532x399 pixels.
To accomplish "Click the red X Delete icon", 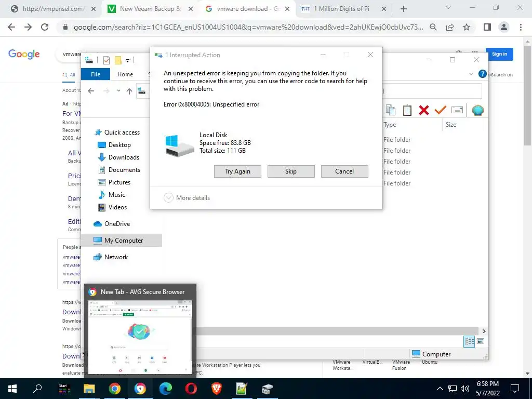I will (424, 110).
